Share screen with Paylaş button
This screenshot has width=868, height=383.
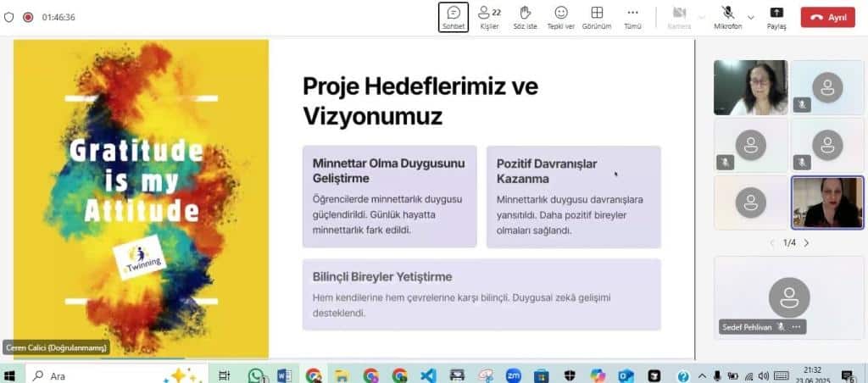pos(776,16)
